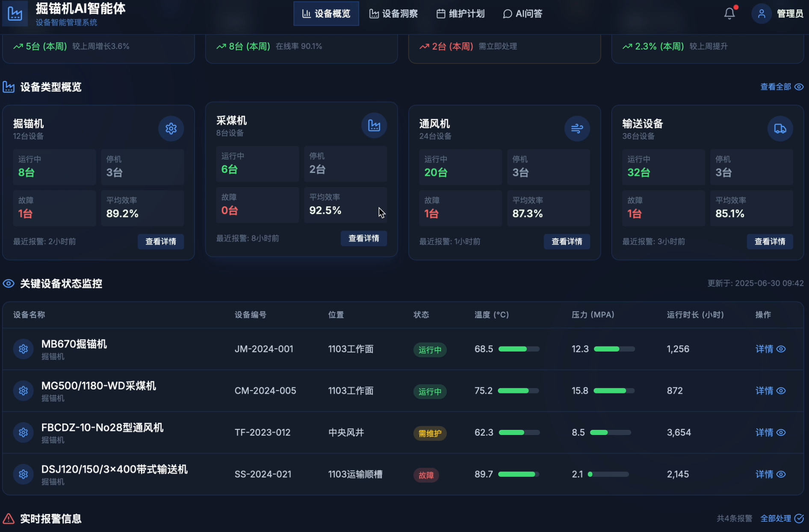The height and width of the screenshot is (532, 809).
Task: Open the 设备洞察 tab
Action: pos(393,14)
